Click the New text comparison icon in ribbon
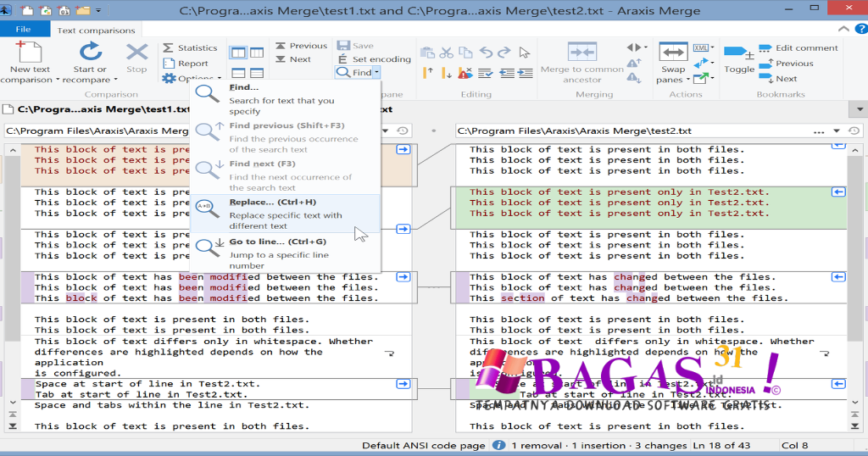 [29, 52]
